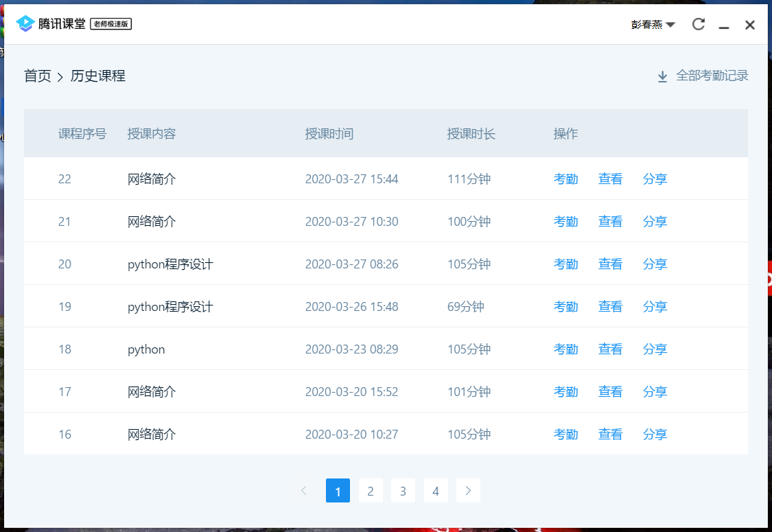The image size is (772, 532).
Task: Click 查看 for course 18 python
Action: [610, 349]
